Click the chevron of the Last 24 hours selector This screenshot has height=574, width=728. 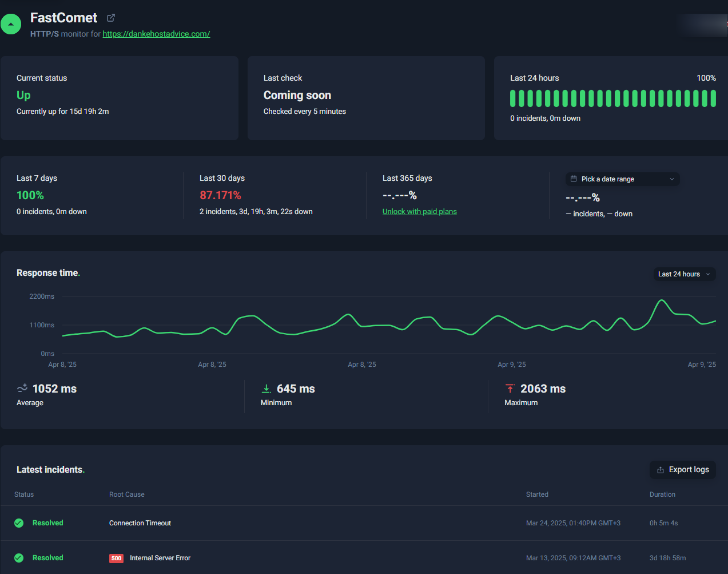pyautogui.click(x=708, y=274)
